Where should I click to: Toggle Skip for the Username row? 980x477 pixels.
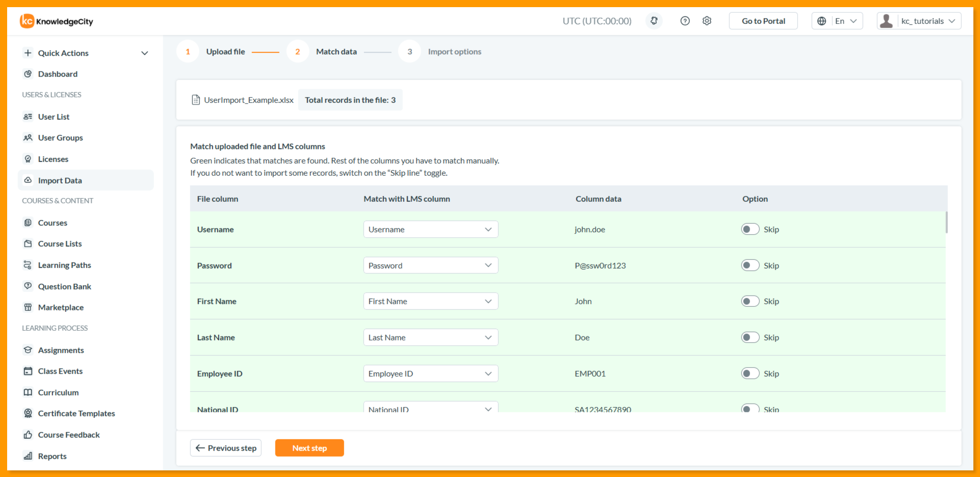click(750, 229)
